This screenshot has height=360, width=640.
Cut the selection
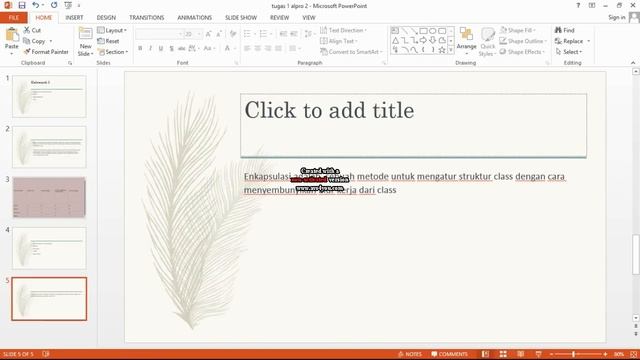(x=32, y=30)
